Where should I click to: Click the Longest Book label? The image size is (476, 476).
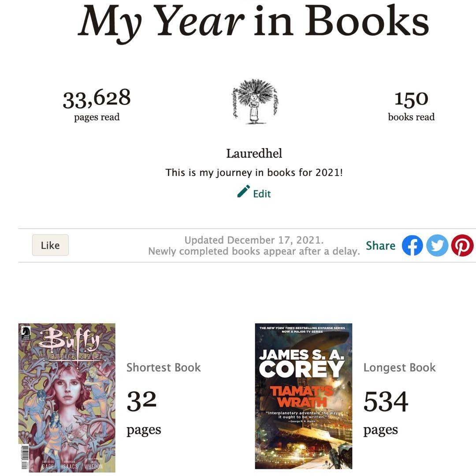399,368
